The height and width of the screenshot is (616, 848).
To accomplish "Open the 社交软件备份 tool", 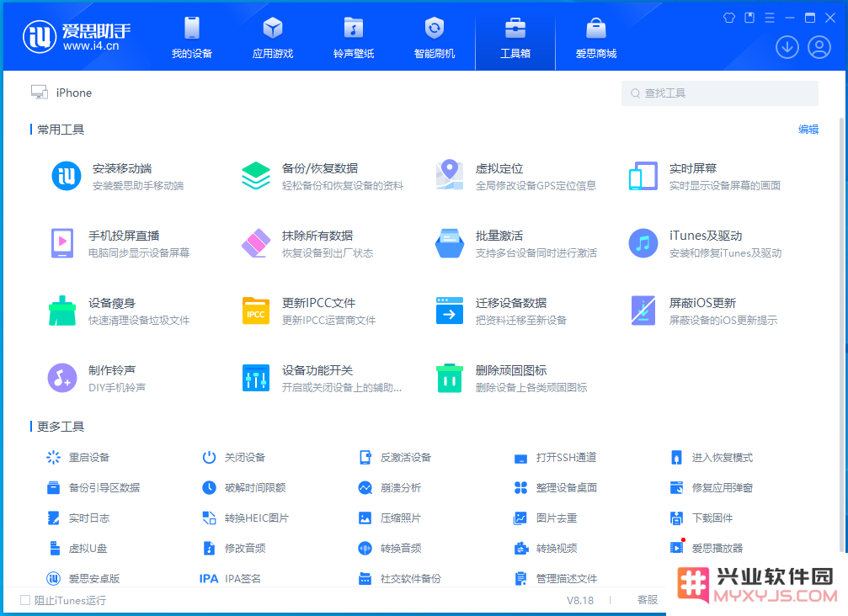I will tap(400, 579).
